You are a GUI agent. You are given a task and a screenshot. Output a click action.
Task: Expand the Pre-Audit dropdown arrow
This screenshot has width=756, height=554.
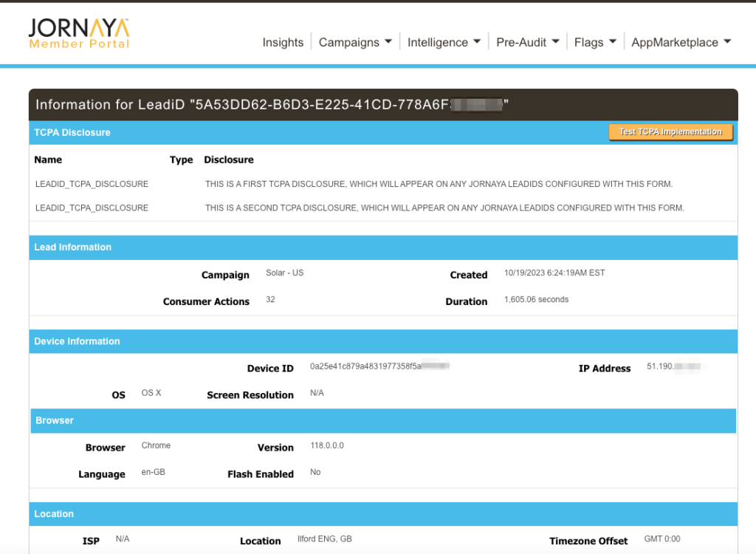(x=555, y=41)
